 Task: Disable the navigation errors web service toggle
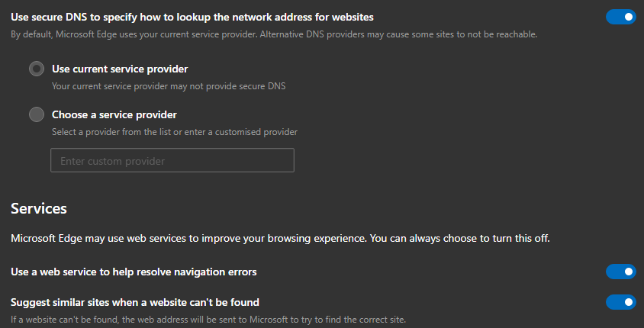[x=620, y=272]
